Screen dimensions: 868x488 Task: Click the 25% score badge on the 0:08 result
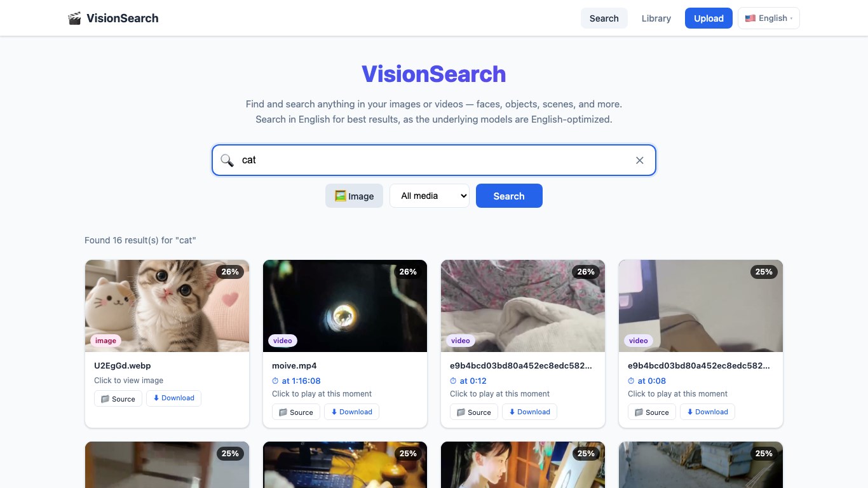tap(764, 272)
